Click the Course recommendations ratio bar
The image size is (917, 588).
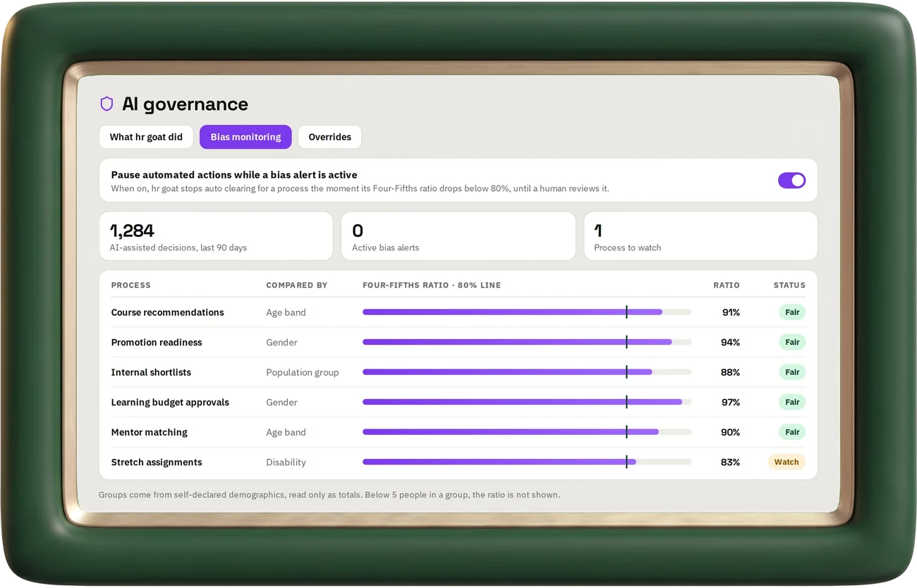pos(527,312)
